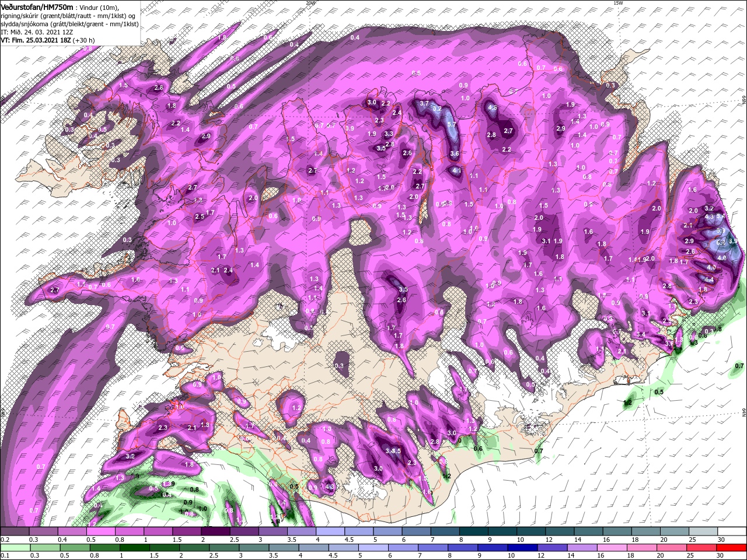
Task: Click the 0.2 label in upper legend row
Action: click(5, 540)
